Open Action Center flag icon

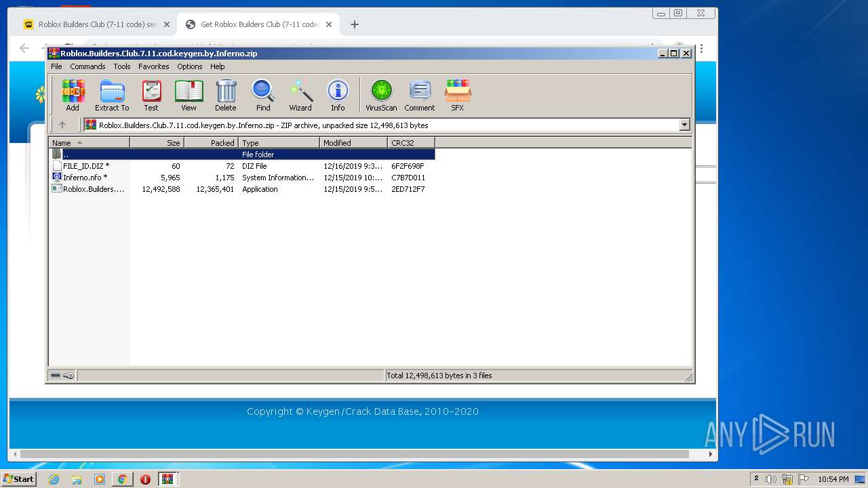(x=804, y=479)
